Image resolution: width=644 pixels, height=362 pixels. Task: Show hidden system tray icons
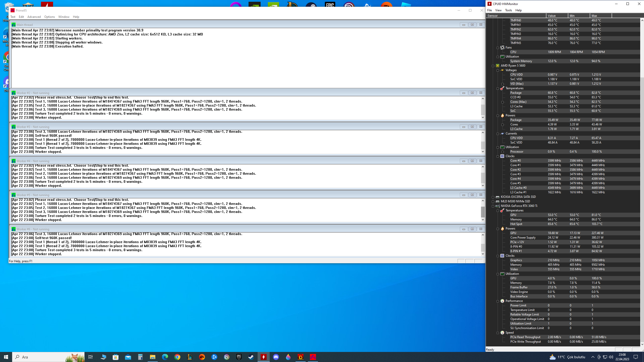(593, 357)
